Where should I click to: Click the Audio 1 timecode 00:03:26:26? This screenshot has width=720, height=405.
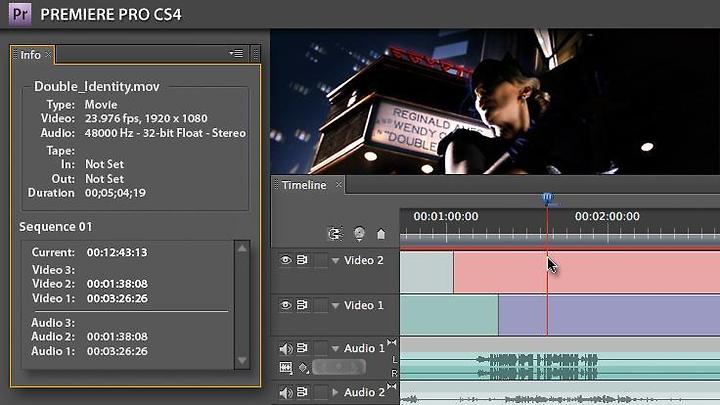coord(117,351)
